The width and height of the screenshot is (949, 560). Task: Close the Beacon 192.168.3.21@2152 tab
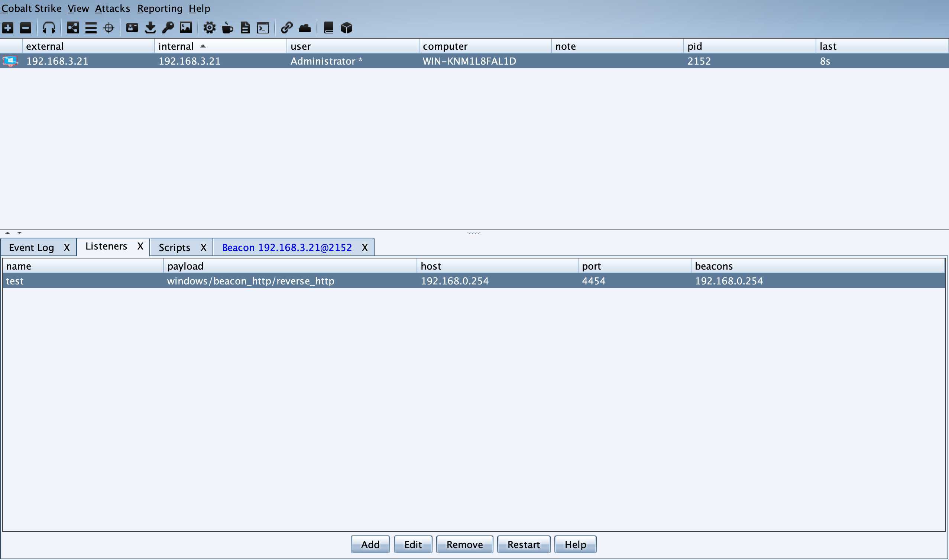pyautogui.click(x=365, y=248)
